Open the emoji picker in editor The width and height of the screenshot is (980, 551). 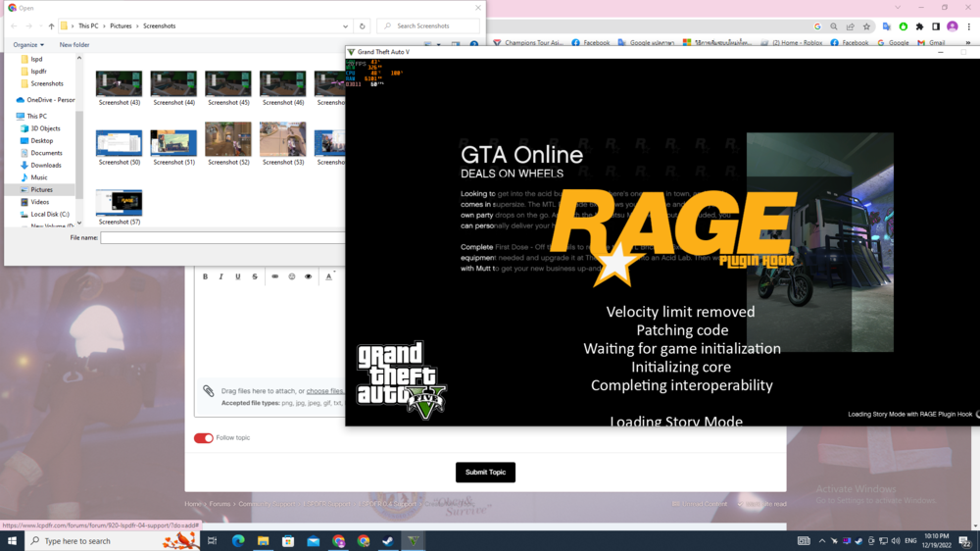coord(291,276)
